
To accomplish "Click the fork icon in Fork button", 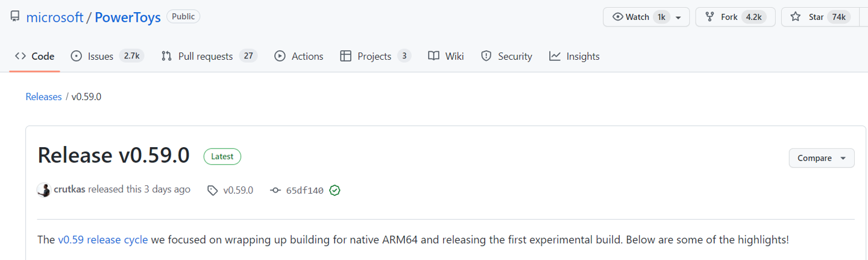I will (x=710, y=17).
